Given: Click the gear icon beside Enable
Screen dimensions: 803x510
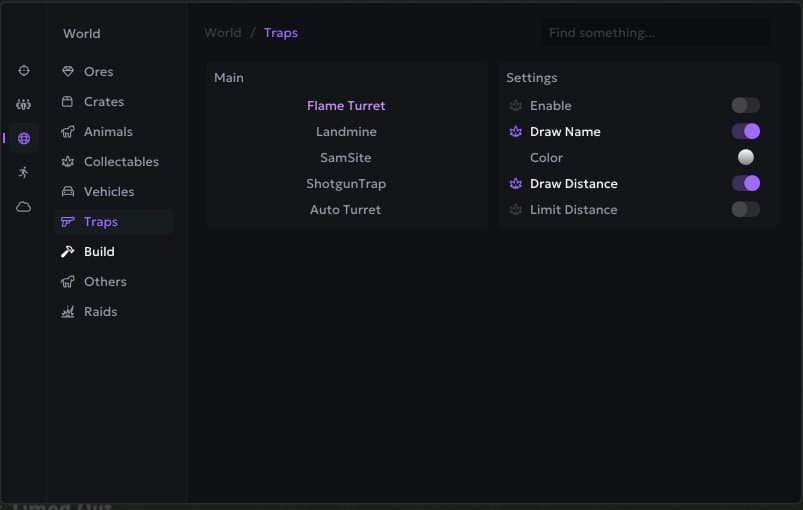Looking at the screenshot, I should click(x=516, y=105).
